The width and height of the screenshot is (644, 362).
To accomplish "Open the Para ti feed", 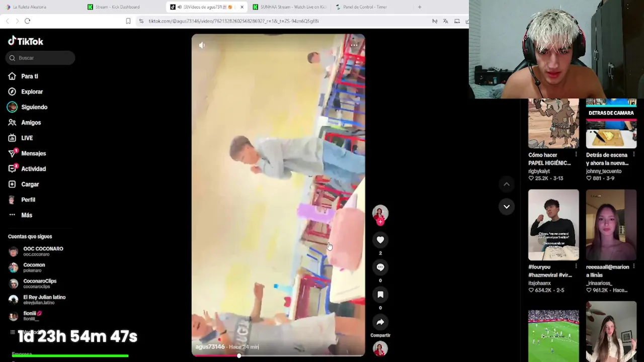I will (x=29, y=76).
